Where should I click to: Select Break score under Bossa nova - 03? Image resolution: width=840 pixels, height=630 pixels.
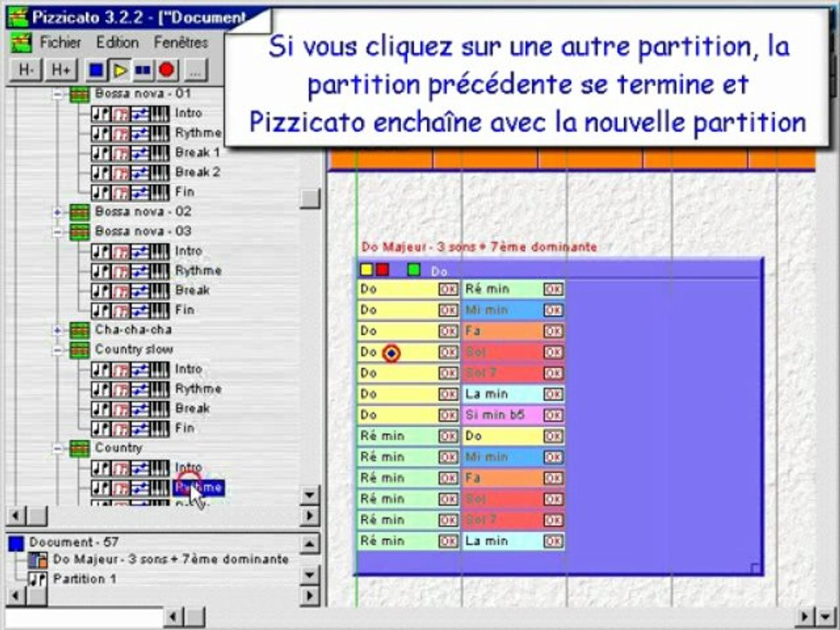coord(192,290)
